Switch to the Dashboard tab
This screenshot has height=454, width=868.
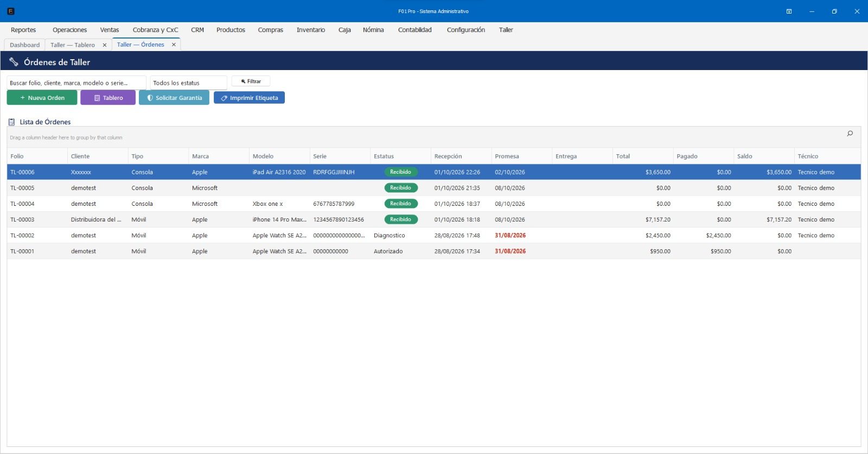click(x=25, y=45)
